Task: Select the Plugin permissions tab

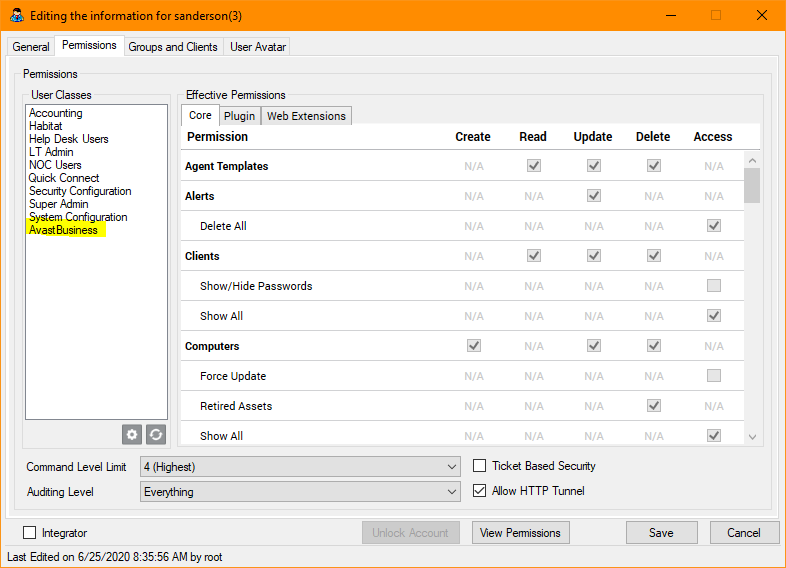Action: (x=240, y=116)
